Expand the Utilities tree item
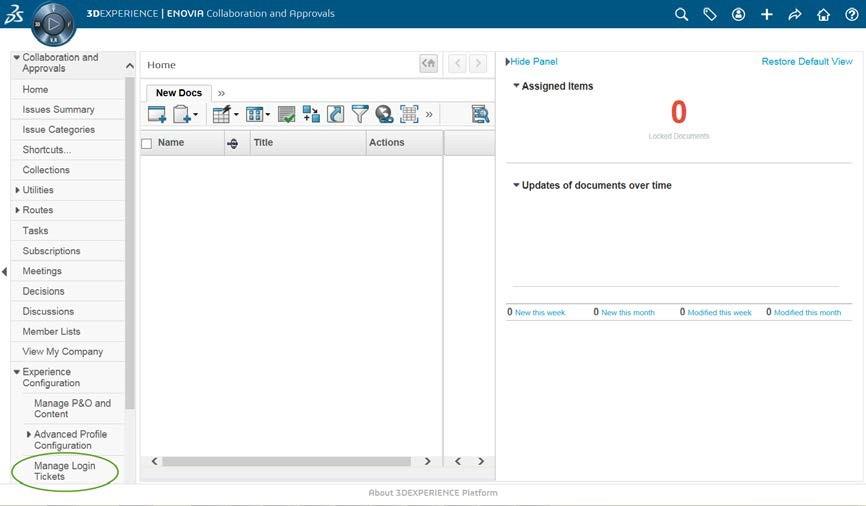 (17, 190)
